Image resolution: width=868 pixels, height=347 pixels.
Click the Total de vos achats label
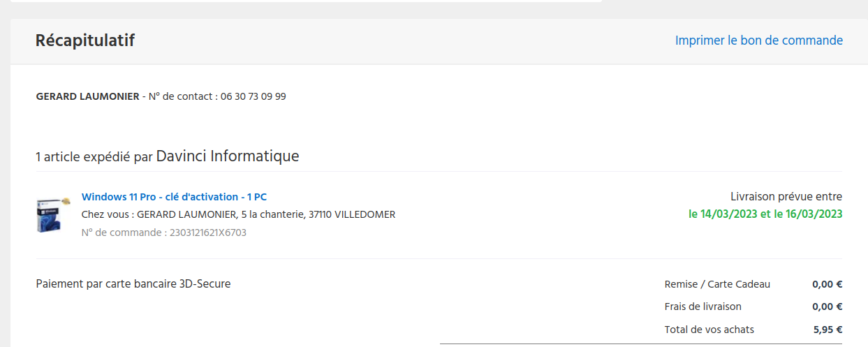[x=709, y=330]
